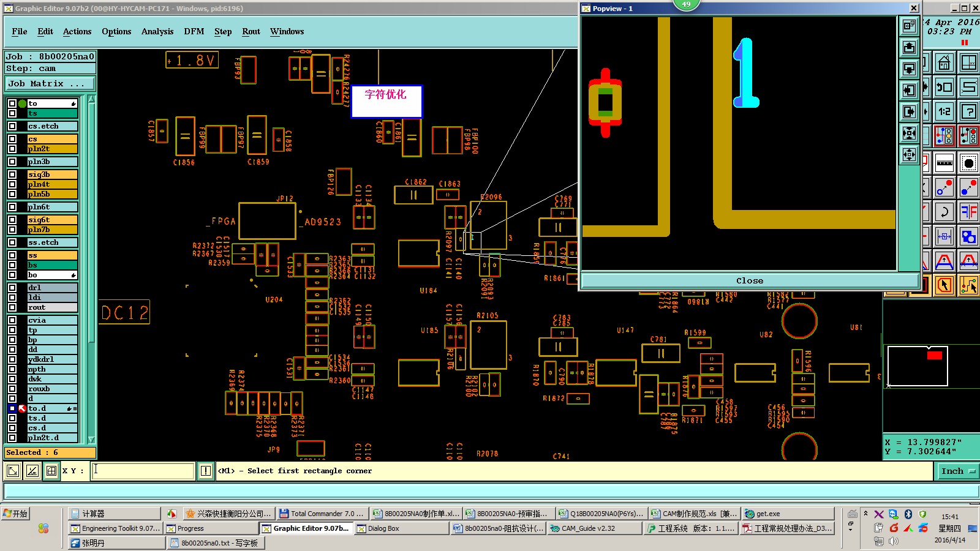Click the grid window icon beside X Y
This screenshot has height=551, width=980.
coord(51,471)
